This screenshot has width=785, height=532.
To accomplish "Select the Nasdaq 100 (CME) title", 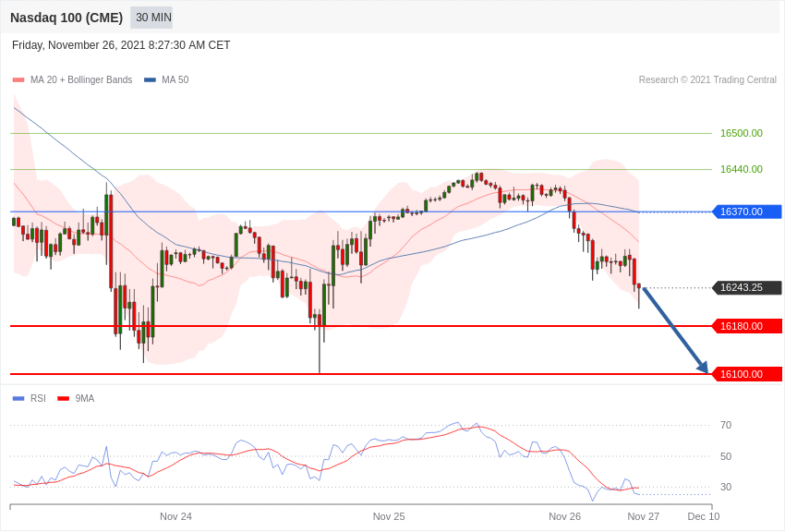I will (x=66, y=18).
